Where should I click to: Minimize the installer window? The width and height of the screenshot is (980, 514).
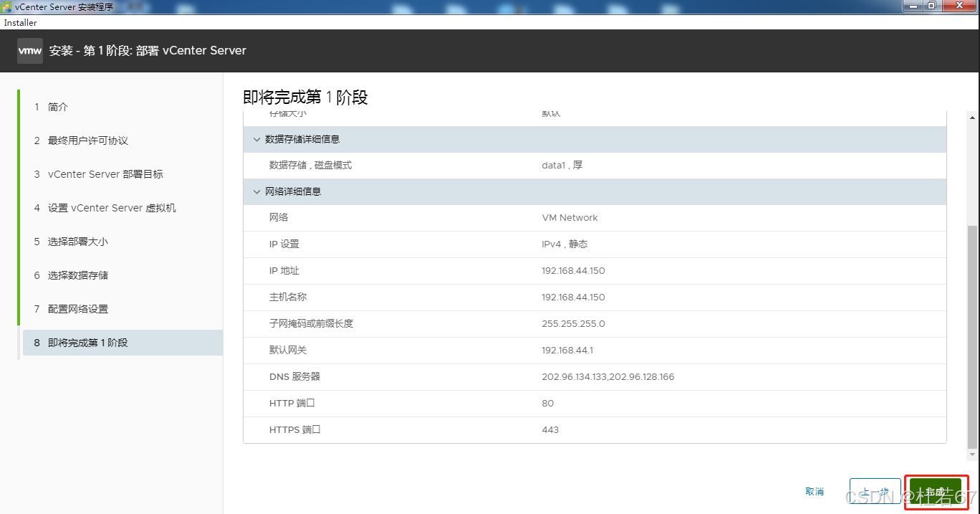coord(912,6)
